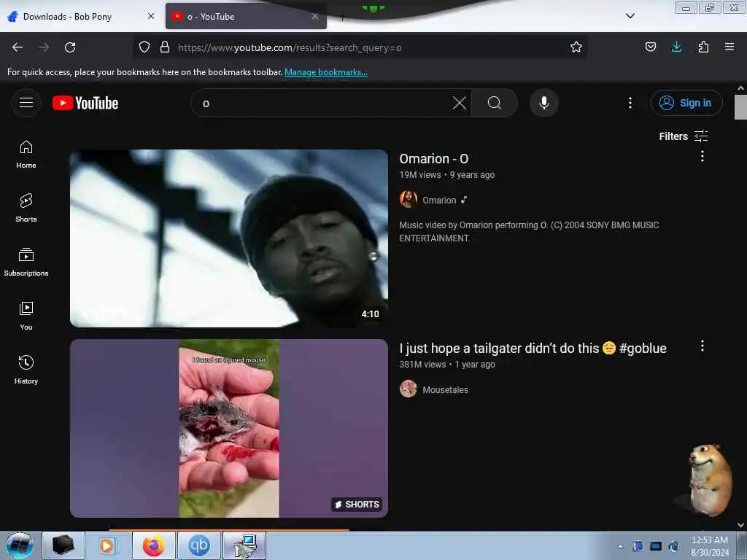747x560 pixels.
Task: Reload the current page
Action: pyautogui.click(x=70, y=47)
